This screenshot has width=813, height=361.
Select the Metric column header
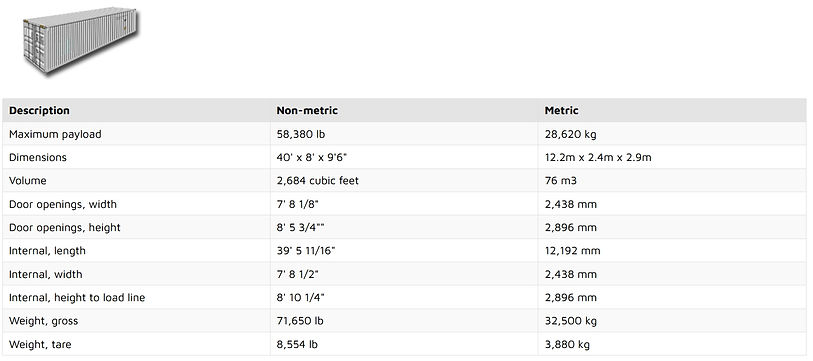pos(562,110)
